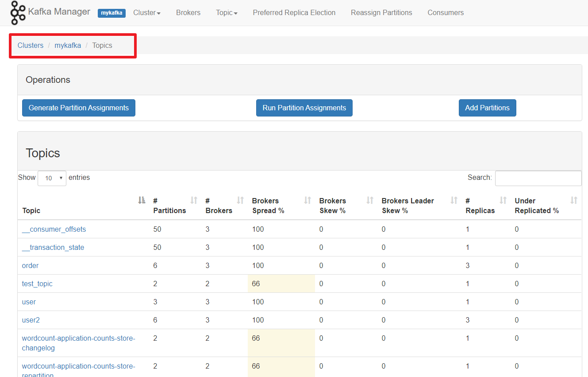Open the test_topic topic

point(37,284)
